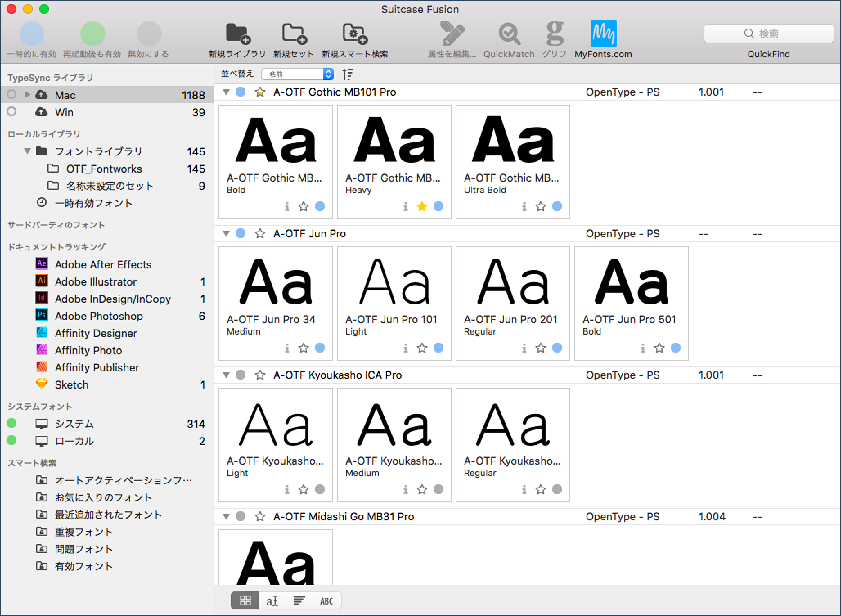Select Affinity Designer entry
This screenshot has height=616, width=841.
106,333
